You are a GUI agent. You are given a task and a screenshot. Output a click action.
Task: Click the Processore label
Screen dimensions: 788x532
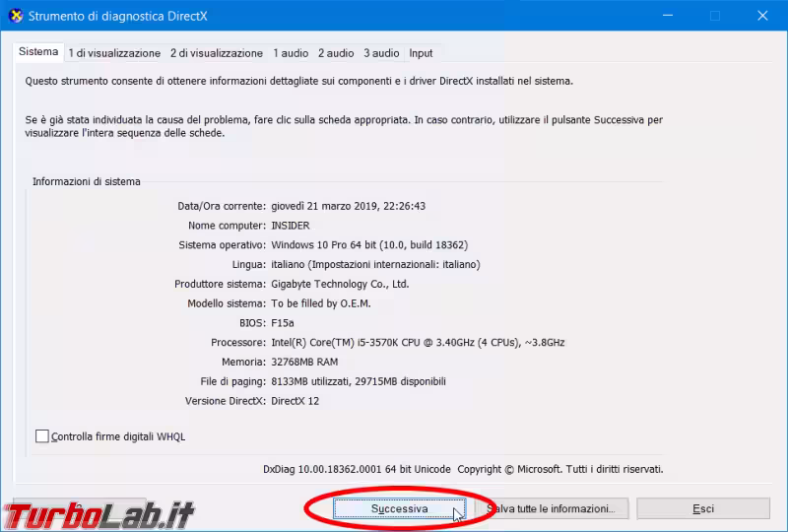point(238,343)
